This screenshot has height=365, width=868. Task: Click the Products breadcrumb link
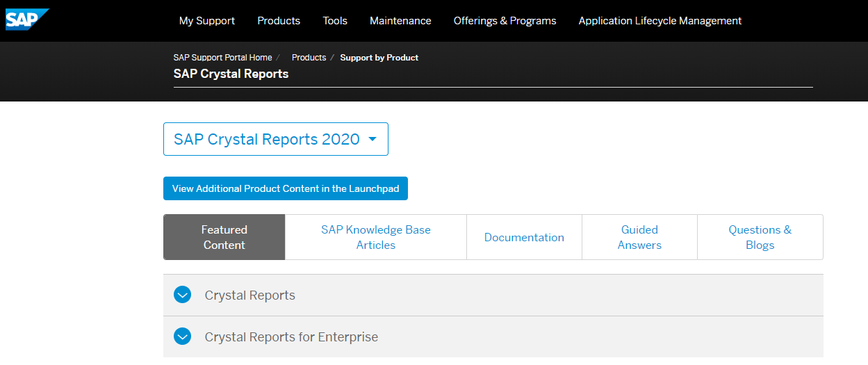(x=309, y=58)
